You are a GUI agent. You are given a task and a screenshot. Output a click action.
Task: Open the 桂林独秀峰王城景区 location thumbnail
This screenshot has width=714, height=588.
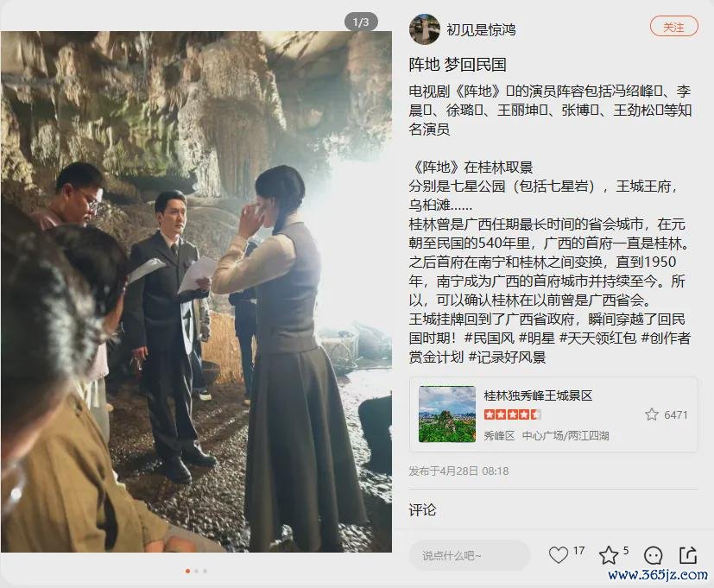[446, 414]
